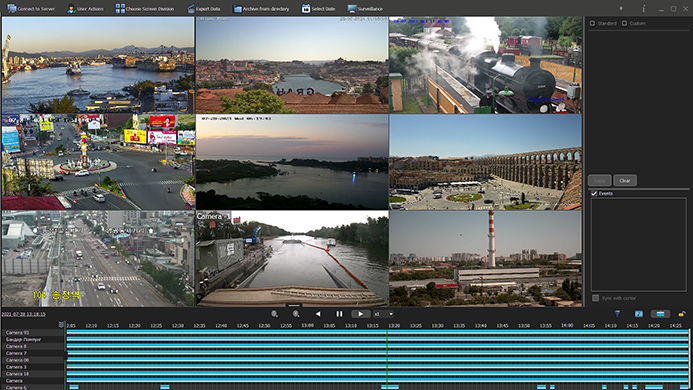Click the zoom in timeline magnifier

[x=296, y=314]
